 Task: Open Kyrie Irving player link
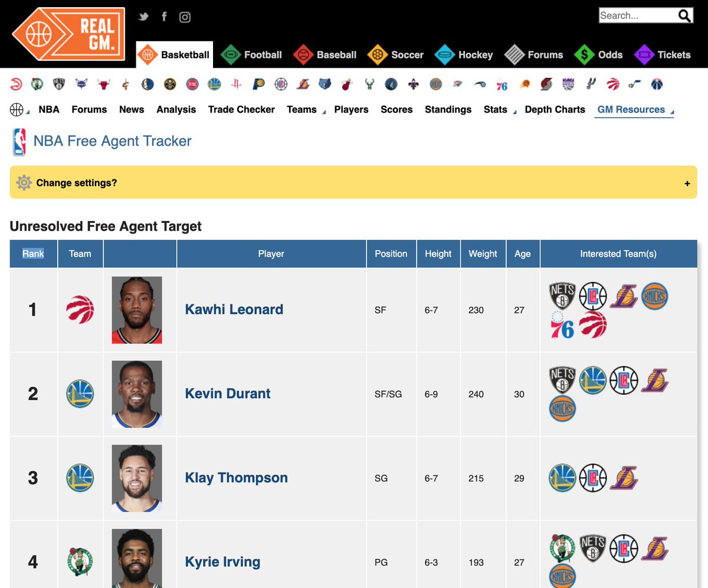pyautogui.click(x=223, y=562)
